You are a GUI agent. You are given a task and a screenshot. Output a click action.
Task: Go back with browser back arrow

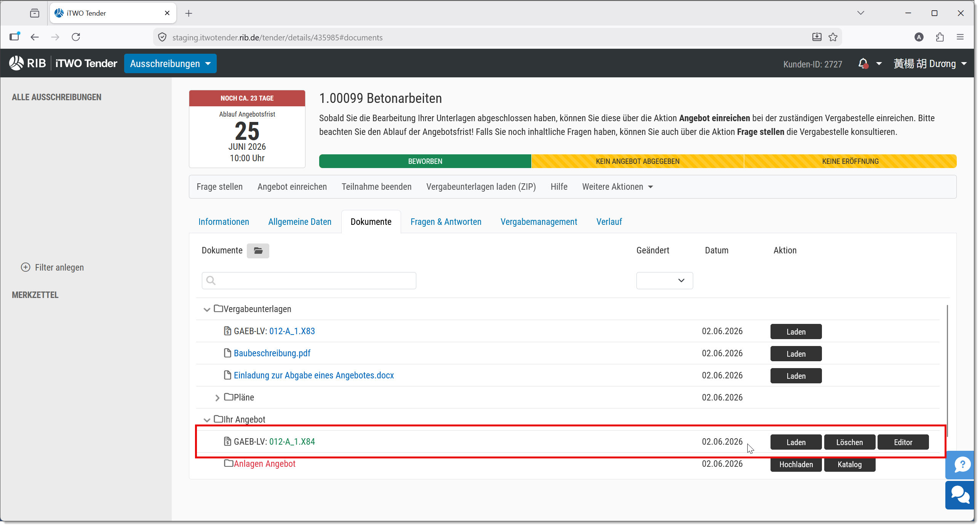pyautogui.click(x=35, y=37)
